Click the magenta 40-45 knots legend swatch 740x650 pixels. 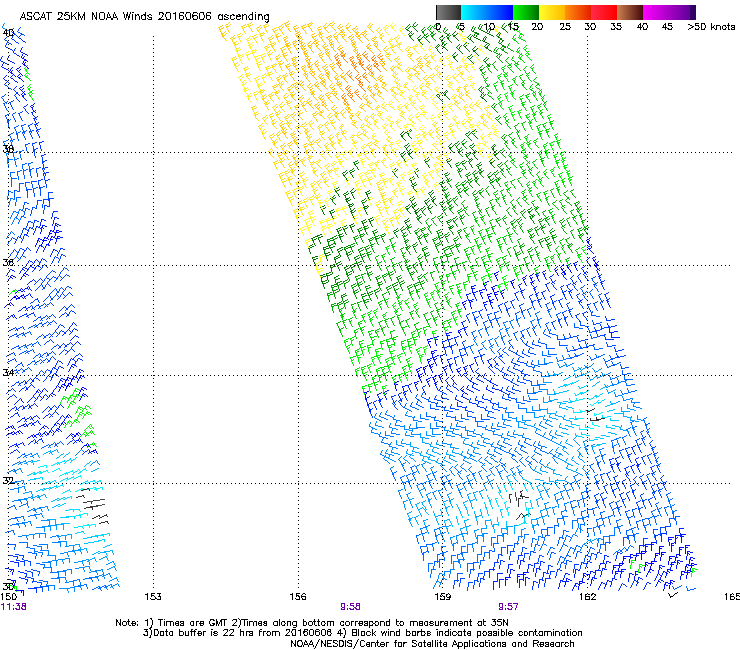point(656,12)
